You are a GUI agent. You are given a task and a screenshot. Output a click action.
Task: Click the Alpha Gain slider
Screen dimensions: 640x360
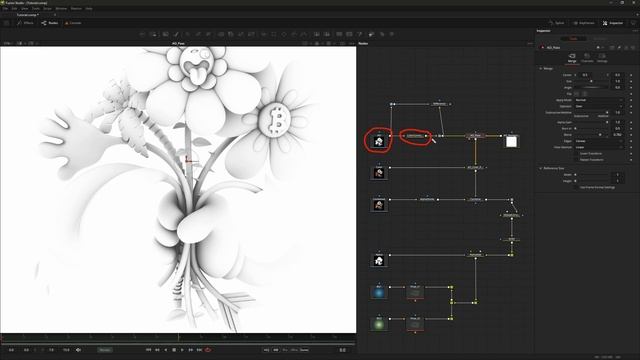(x=592, y=122)
